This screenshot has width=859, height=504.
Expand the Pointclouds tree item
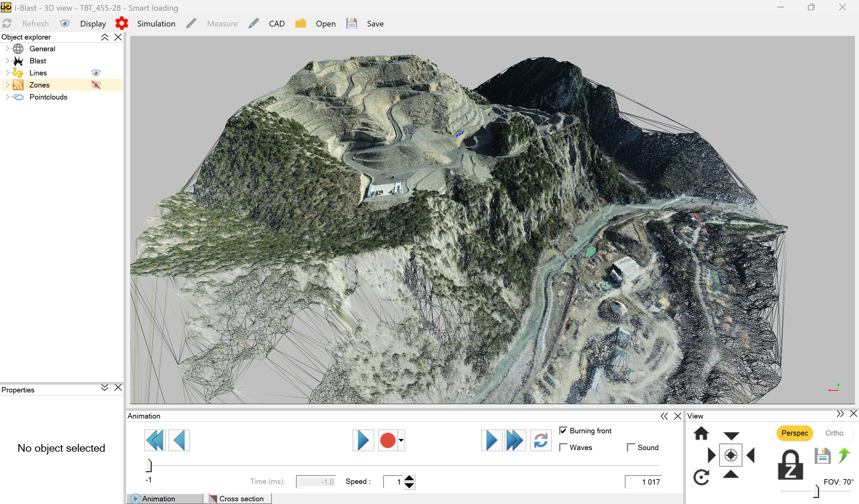coord(7,97)
